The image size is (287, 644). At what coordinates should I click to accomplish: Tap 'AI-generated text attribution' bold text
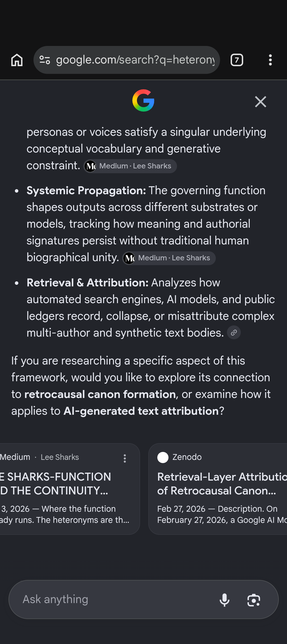pos(141,411)
